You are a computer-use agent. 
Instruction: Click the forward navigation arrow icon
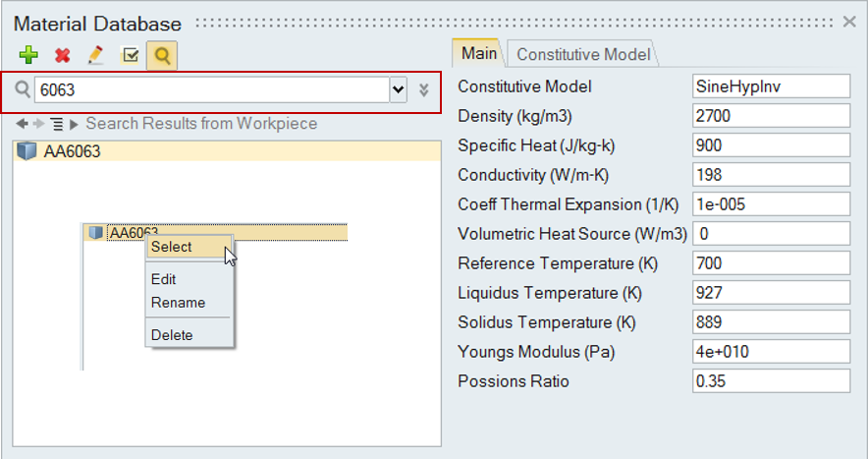click(38, 124)
